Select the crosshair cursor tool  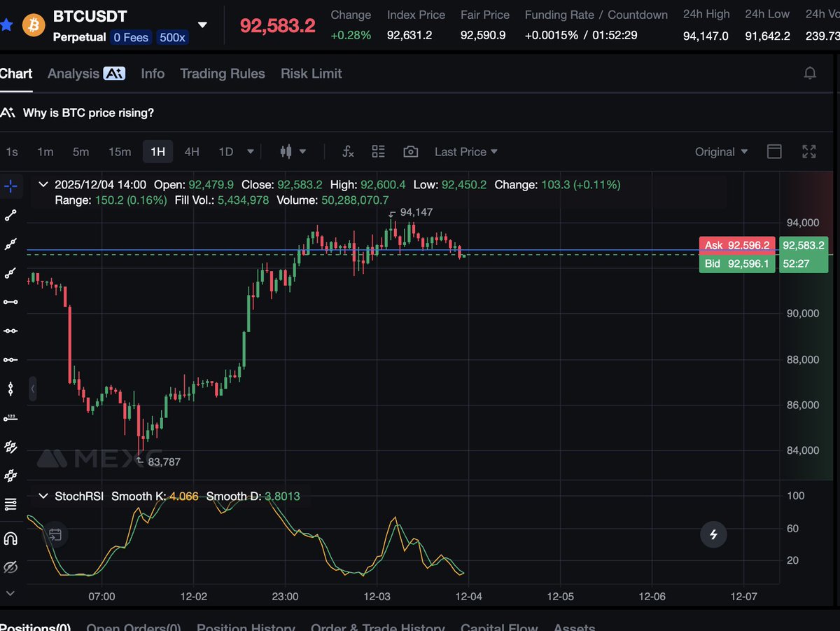10,186
